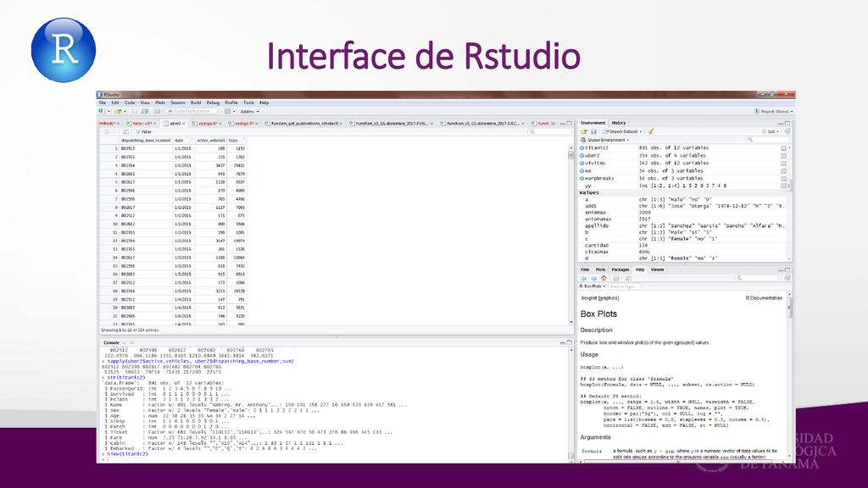
Task: Expand the vivitos data frame entry
Action: [x=581, y=164]
